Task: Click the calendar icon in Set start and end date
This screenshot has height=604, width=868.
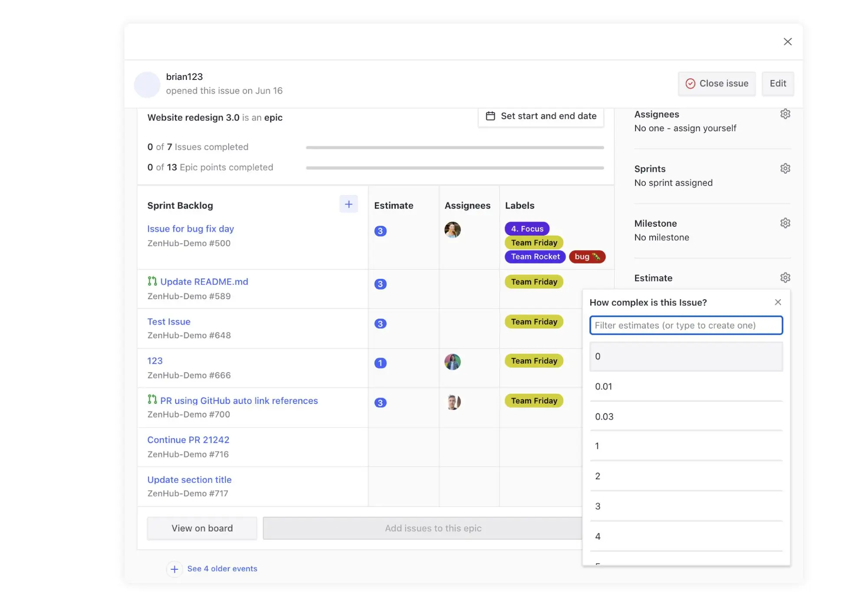Action: tap(490, 116)
